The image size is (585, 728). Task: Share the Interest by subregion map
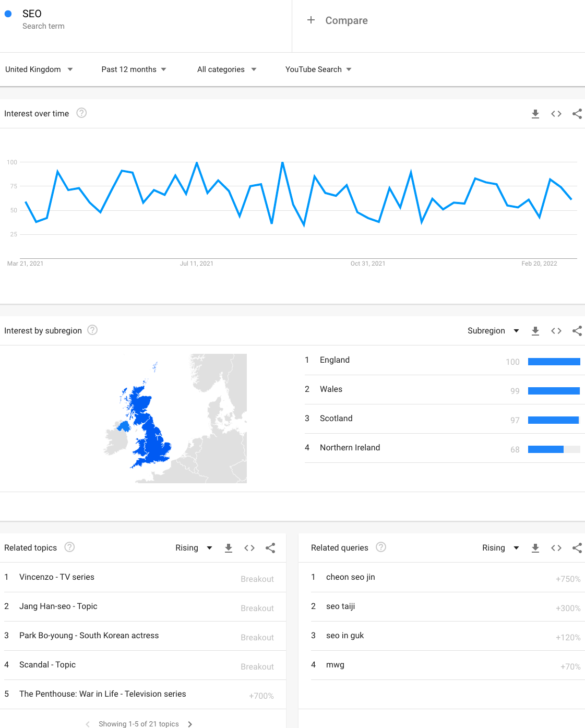(577, 330)
